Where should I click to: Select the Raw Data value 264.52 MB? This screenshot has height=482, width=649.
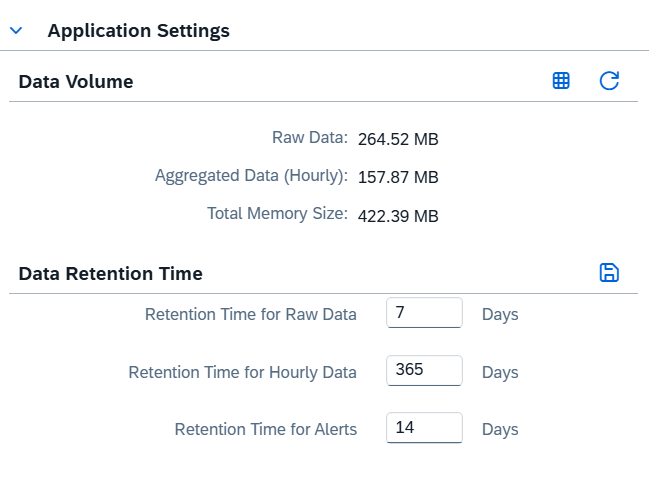tap(398, 139)
